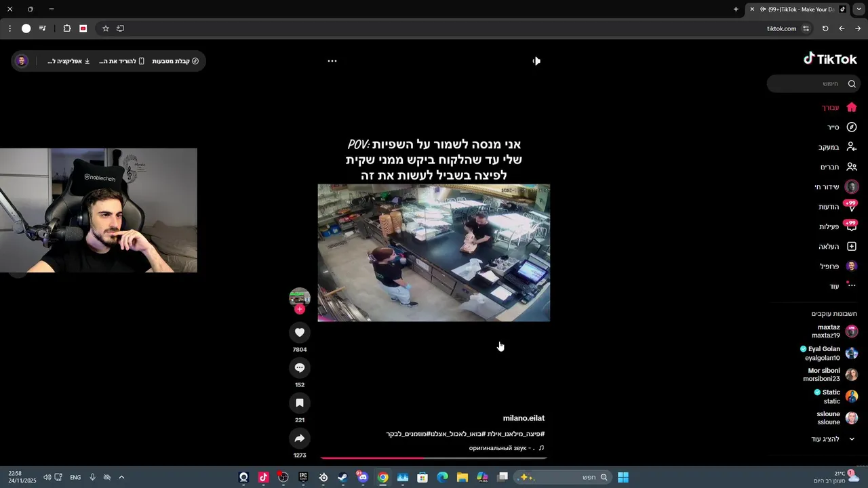Screen dimensions: 868x488
Task: Open Discord from the taskbar
Action: (x=363, y=477)
